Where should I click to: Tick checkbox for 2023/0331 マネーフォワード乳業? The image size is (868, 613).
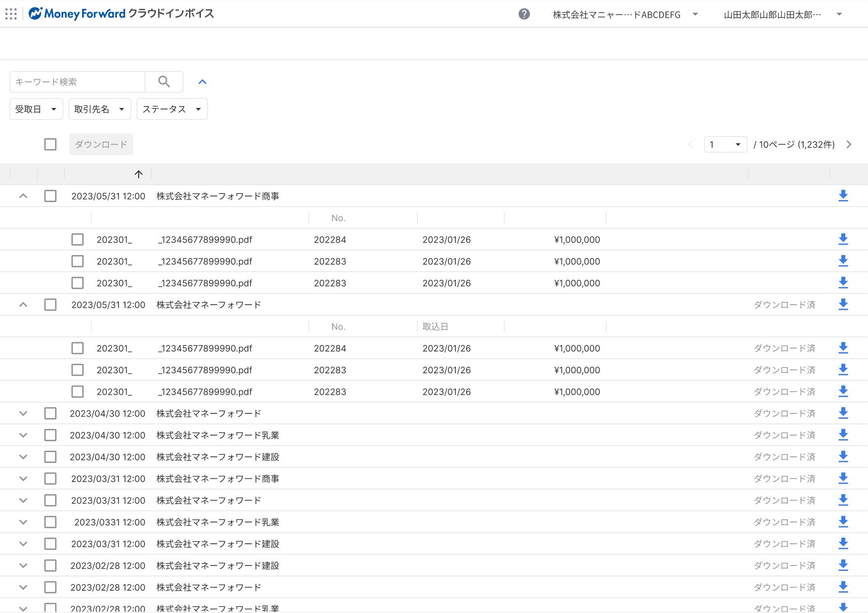[50, 522]
